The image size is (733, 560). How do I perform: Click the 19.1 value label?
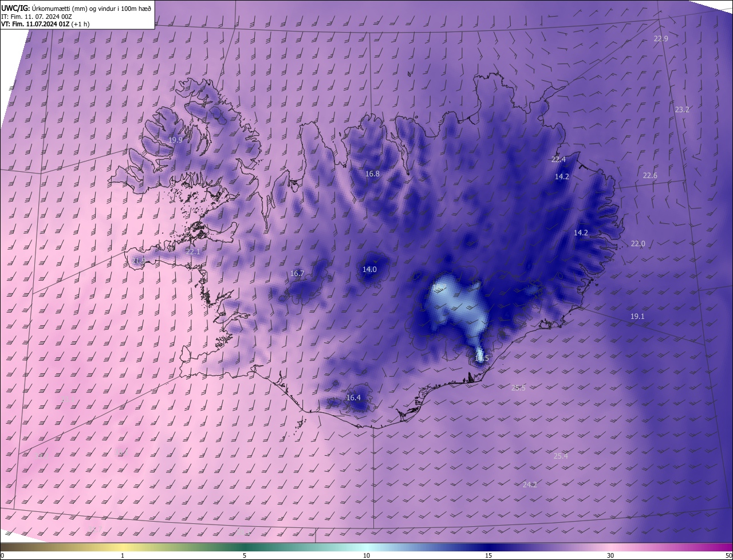[637, 316]
